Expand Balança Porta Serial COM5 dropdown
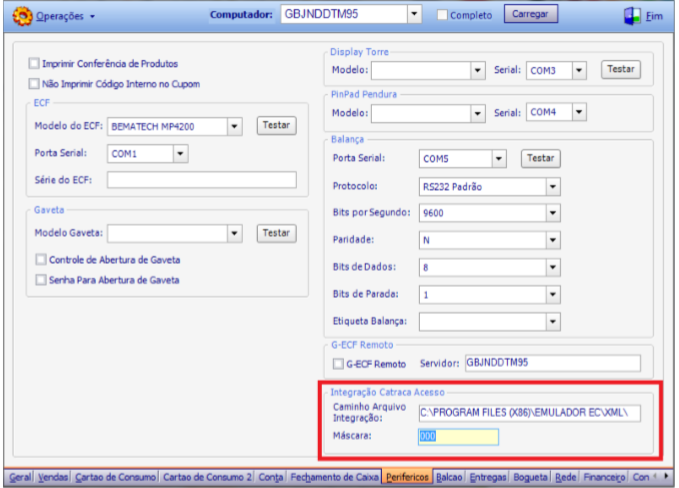 [499, 159]
